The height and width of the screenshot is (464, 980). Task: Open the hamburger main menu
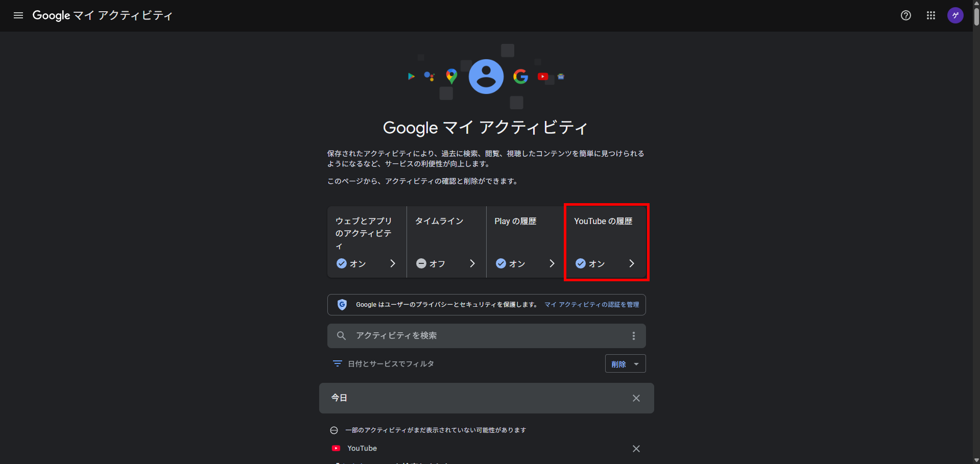[x=18, y=15]
